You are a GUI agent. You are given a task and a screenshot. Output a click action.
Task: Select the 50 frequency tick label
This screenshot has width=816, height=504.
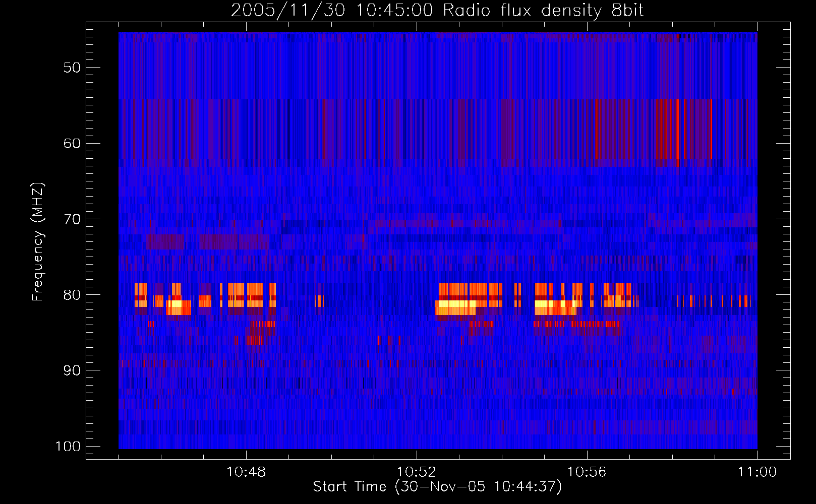72,68
